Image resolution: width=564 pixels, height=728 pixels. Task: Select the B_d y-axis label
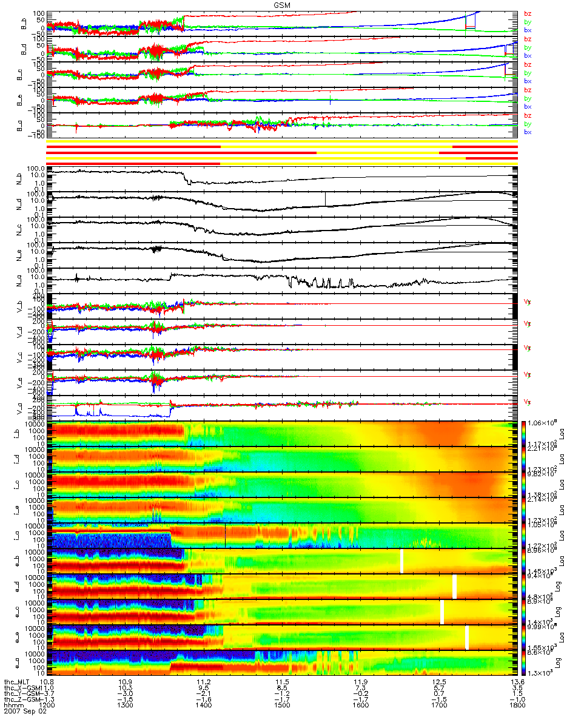[x=25, y=49]
